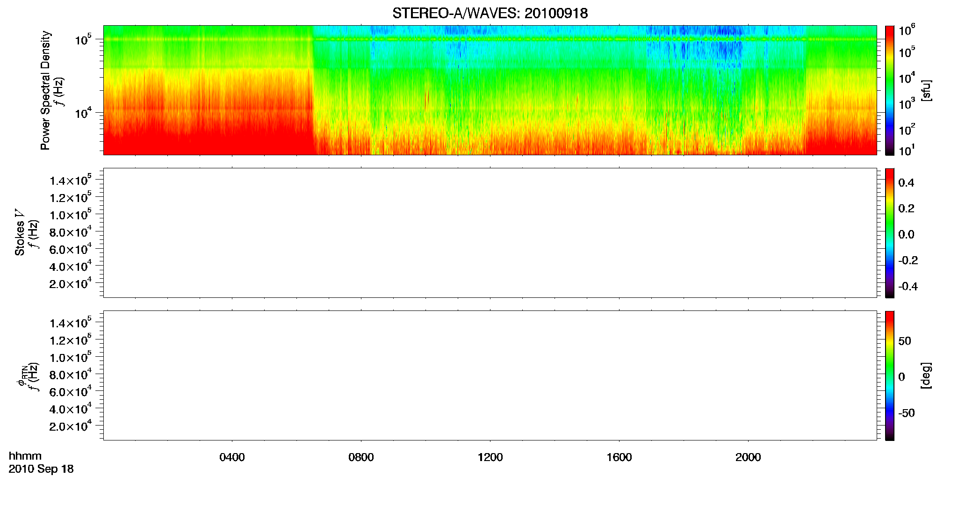The width and height of the screenshot is (980, 505).
Task: Click the 1.4×10^5 tick on the Stokes V panel
Action: click(x=71, y=180)
